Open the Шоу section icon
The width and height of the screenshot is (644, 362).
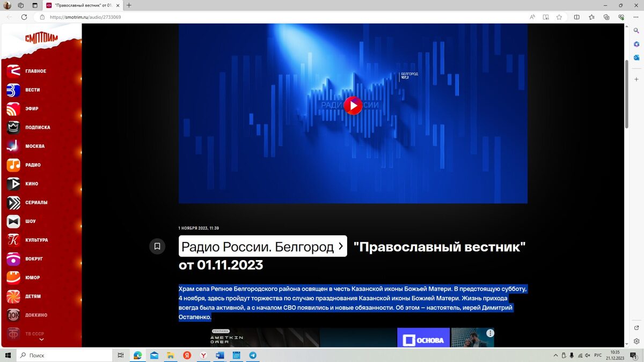point(13,221)
